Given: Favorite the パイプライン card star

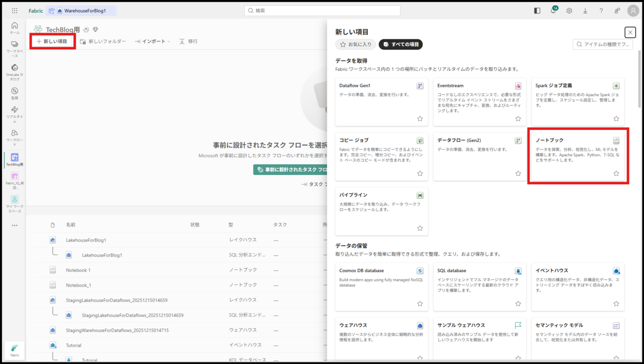Looking at the screenshot, I should (420, 228).
